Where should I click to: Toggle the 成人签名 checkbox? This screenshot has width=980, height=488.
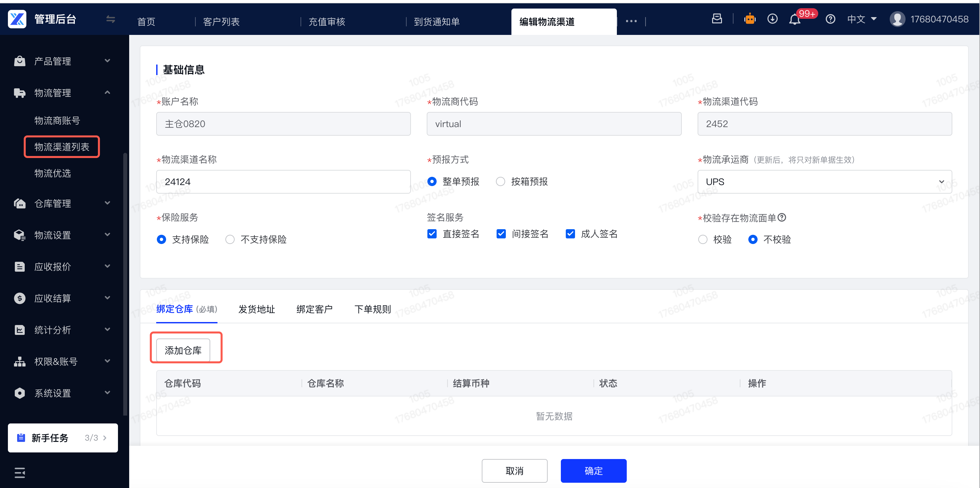tap(570, 234)
